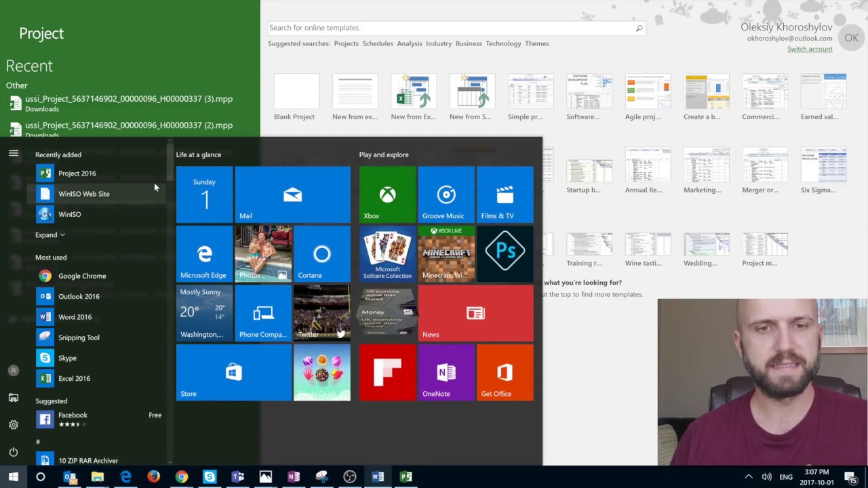Open the Calendar tile showing Sunday 1

[204, 195]
